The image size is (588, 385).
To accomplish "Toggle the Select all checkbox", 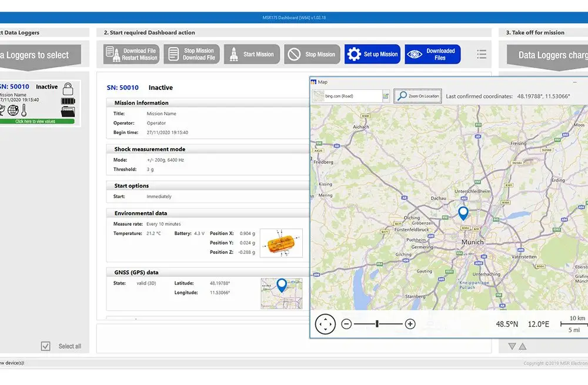I will tap(46, 346).
